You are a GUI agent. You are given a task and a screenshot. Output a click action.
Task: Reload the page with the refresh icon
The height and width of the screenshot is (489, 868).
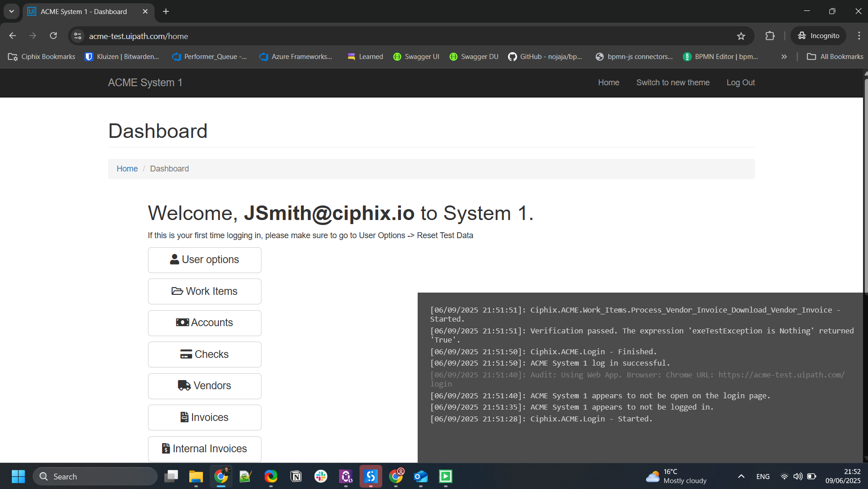(53, 36)
